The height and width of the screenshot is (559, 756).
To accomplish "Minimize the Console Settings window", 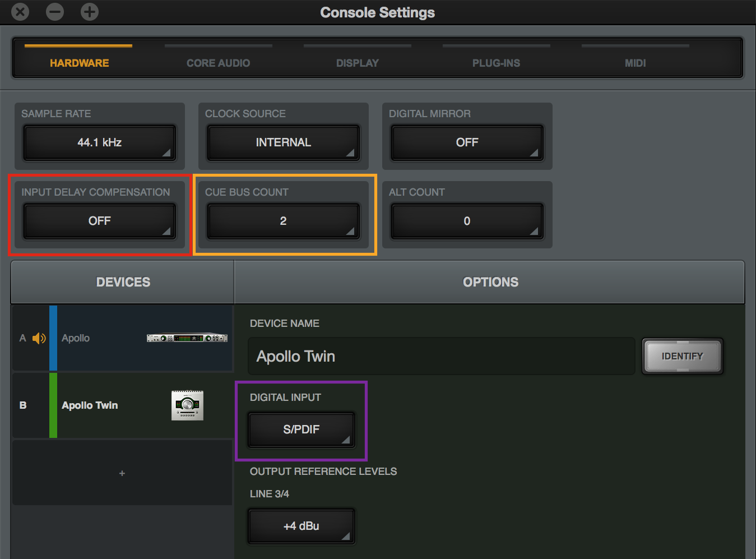I will tap(55, 12).
